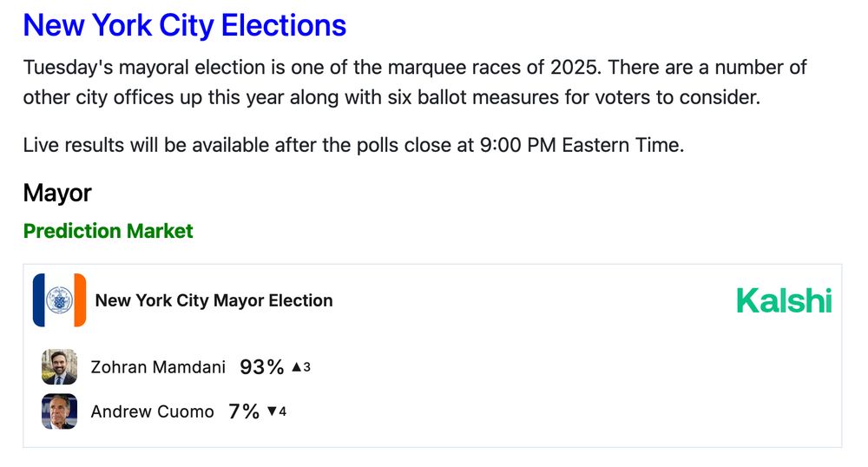Image resolution: width=868 pixels, height=467 pixels.
Task: Click the change number 3 next to Mamdani
Action: (306, 367)
